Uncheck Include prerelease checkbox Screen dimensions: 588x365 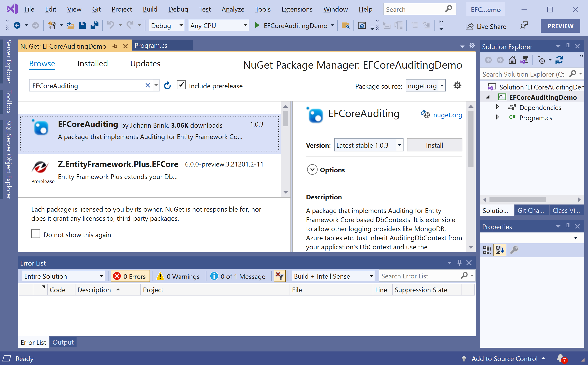coord(181,85)
